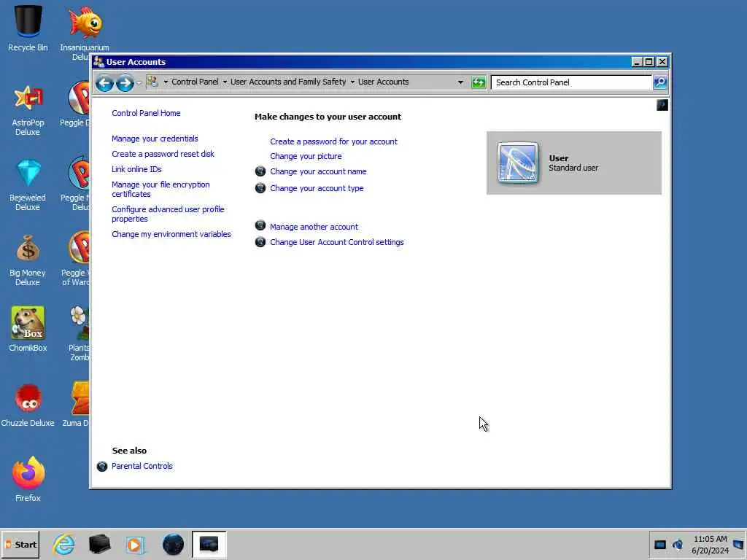Open help with the question mark icon

tap(662, 105)
